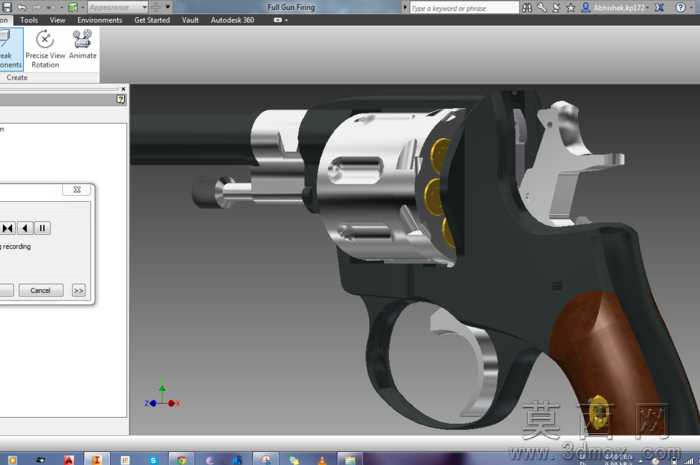Click the star Favorites icon

tap(571, 7)
